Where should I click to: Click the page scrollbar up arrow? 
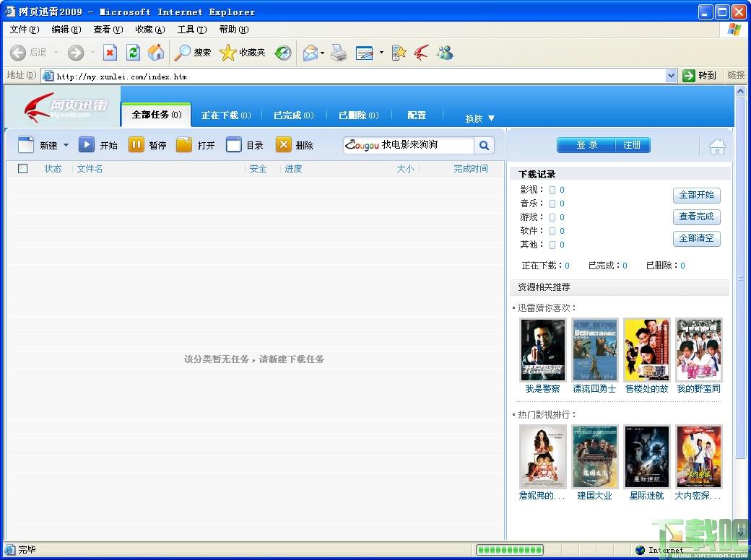(x=740, y=91)
